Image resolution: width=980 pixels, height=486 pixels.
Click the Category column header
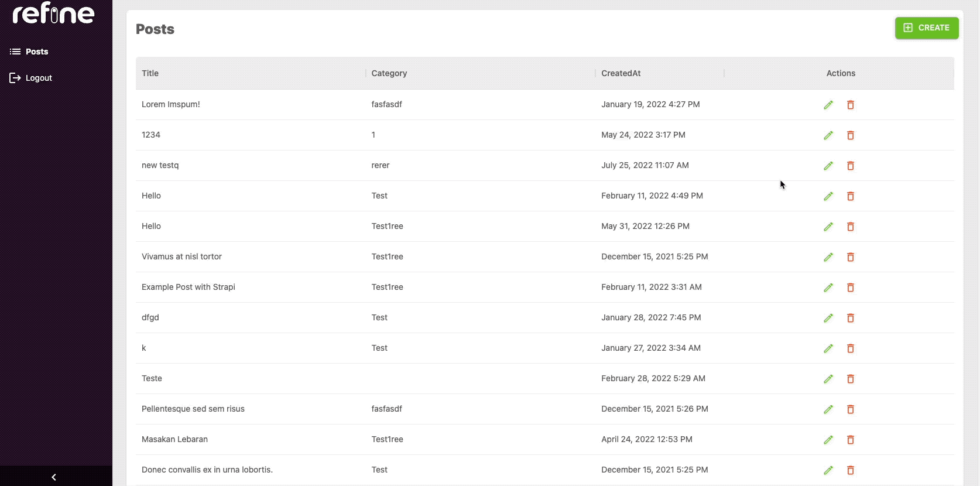pyautogui.click(x=389, y=73)
